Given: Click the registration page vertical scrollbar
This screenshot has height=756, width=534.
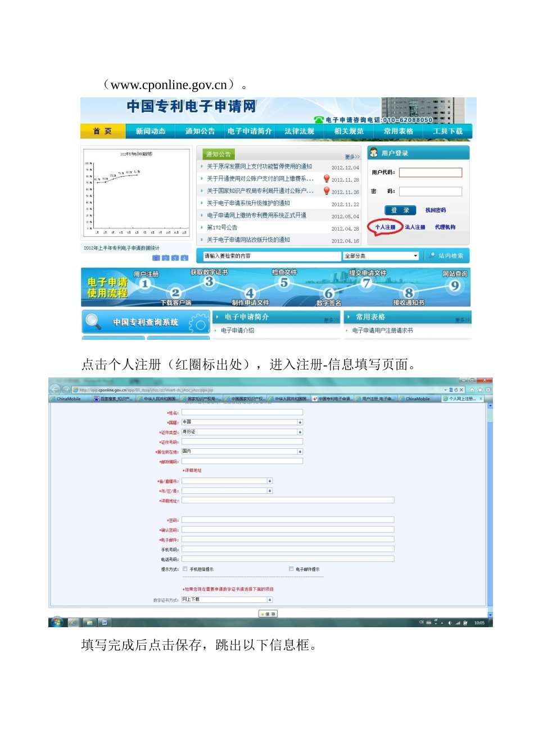Looking at the screenshot, I should click(x=490, y=510).
